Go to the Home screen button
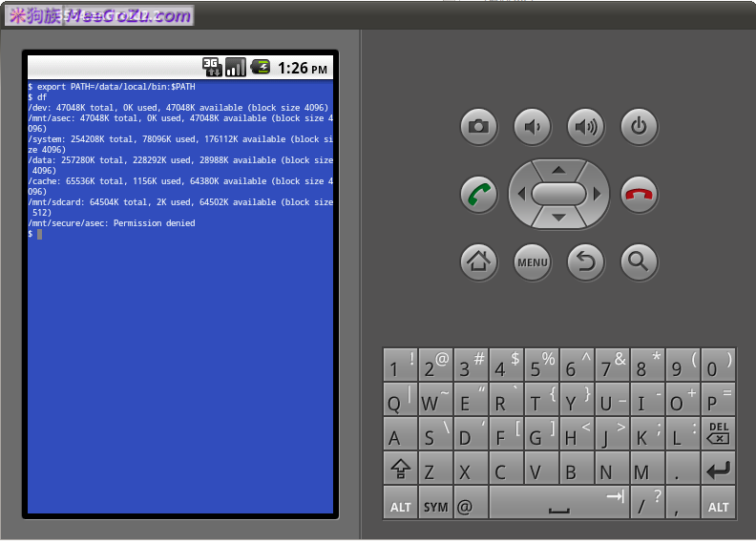The height and width of the screenshot is (544, 756). [478, 262]
